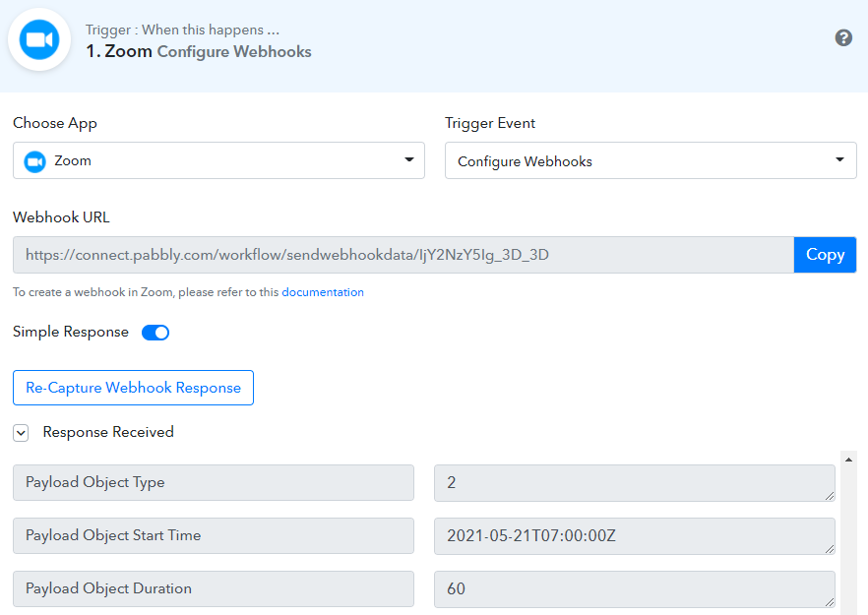Open the Zoom webhook documentation link
The image size is (868, 615).
pos(323,292)
